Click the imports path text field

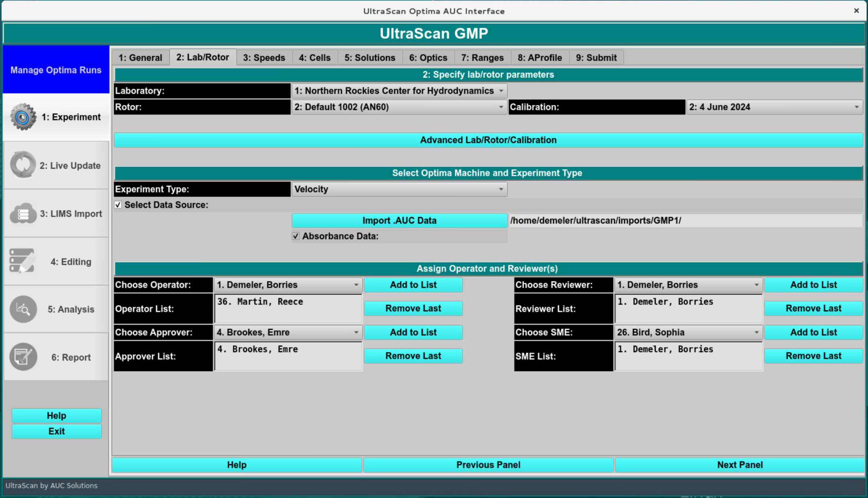pyautogui.click(x=685, y=220)
